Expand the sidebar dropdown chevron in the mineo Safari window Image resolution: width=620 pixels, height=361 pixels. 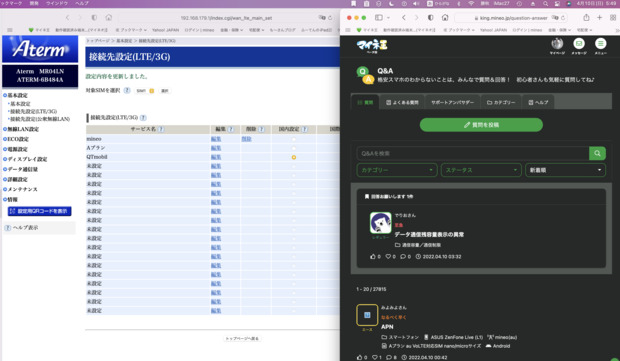pos(388,18)
